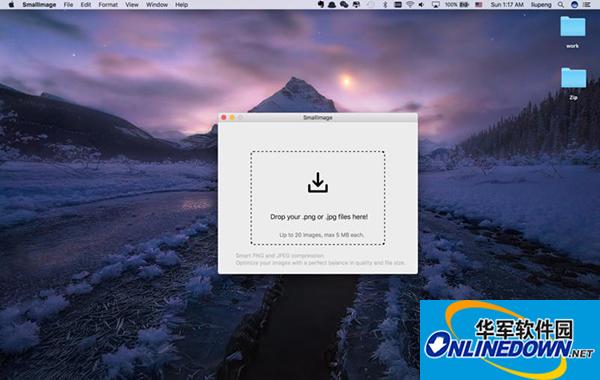The image size is (600, 380).
Task: Open the Apple menu
Action: pos(11,5)
